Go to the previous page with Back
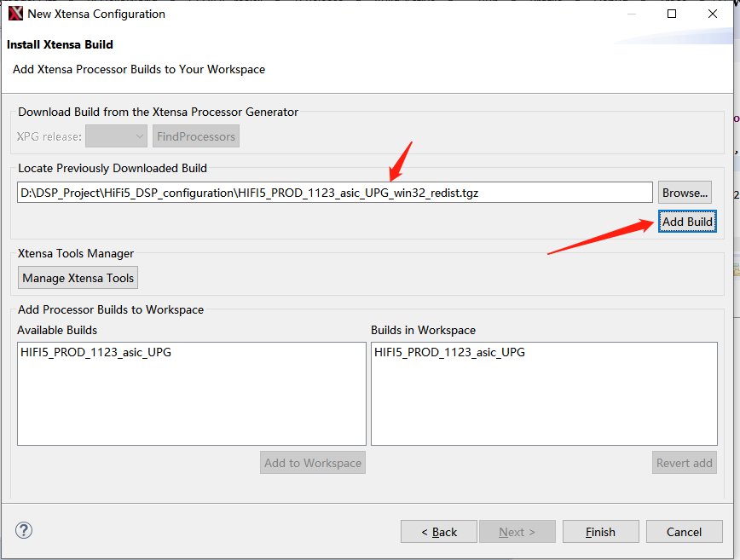Image resolution: width=740 pixels, height=560 pixels. (x=439, y=532)
